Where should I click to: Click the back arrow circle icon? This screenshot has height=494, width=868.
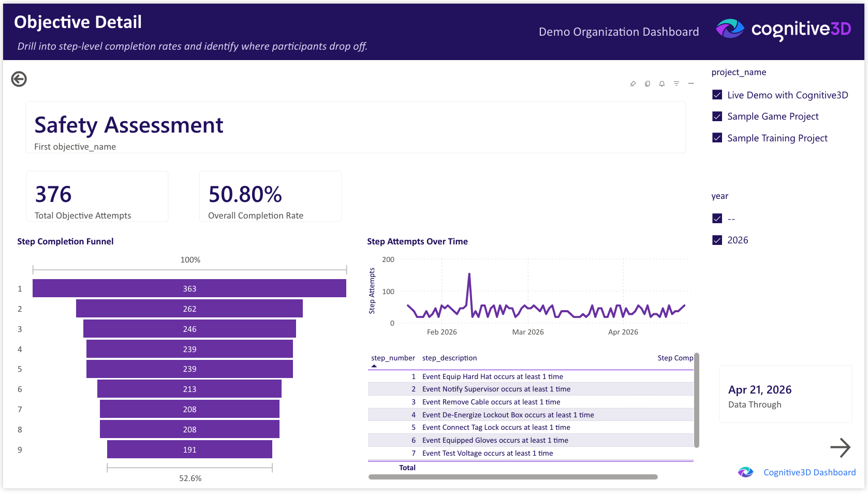(19, 79)
